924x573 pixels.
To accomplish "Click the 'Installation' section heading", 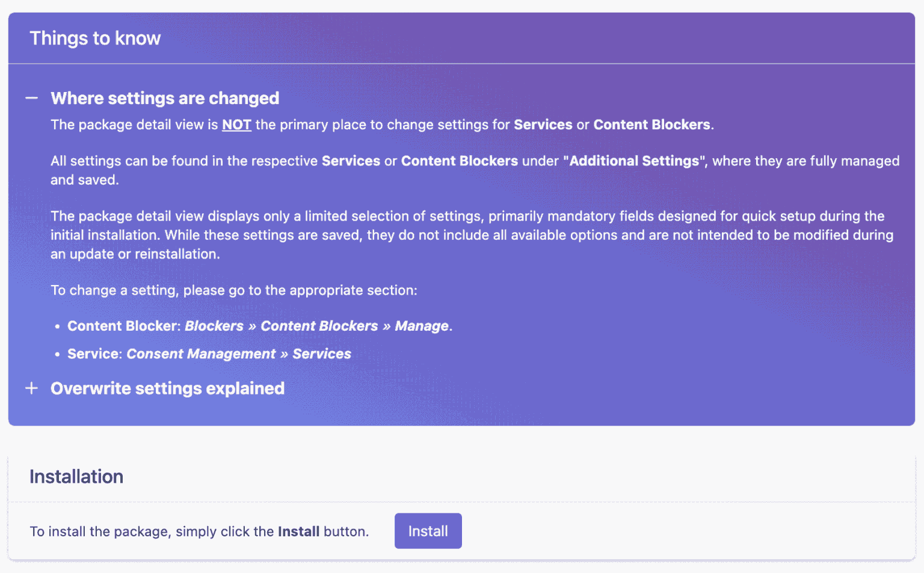I will [x=76, y=477].
